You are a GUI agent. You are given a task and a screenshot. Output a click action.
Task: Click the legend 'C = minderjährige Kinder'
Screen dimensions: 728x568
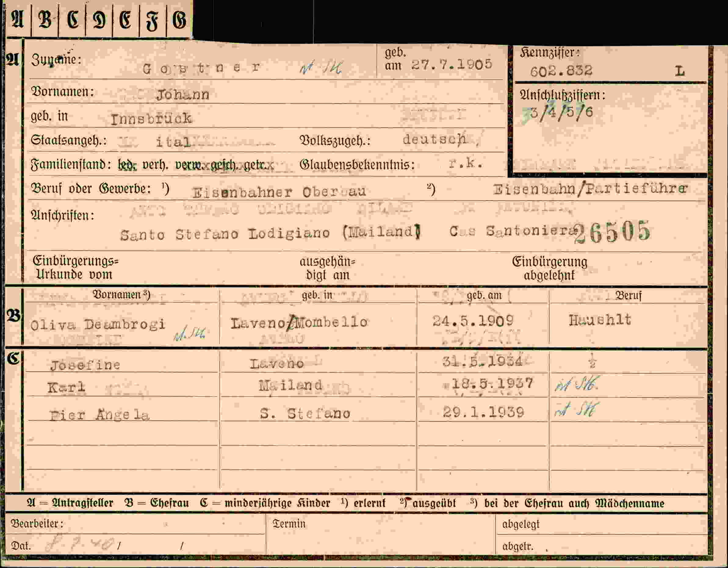coord(265,503)
